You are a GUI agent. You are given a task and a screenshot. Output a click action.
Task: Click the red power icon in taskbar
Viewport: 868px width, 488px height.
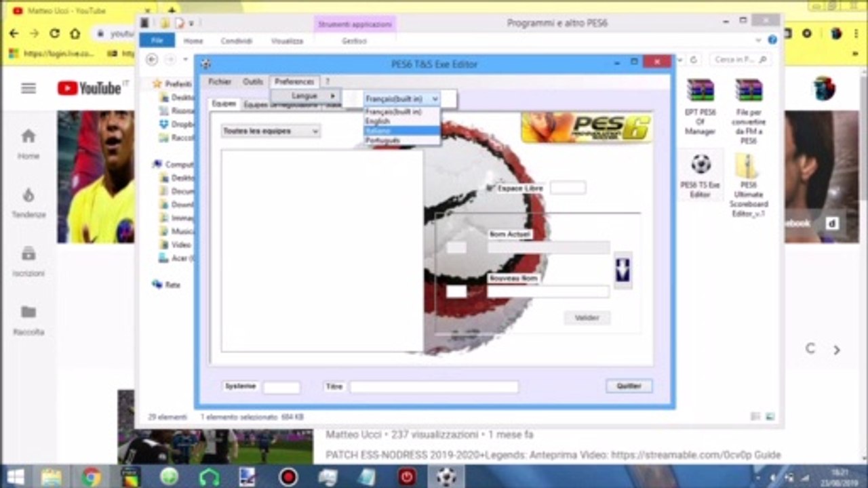(x=407, y=476)
